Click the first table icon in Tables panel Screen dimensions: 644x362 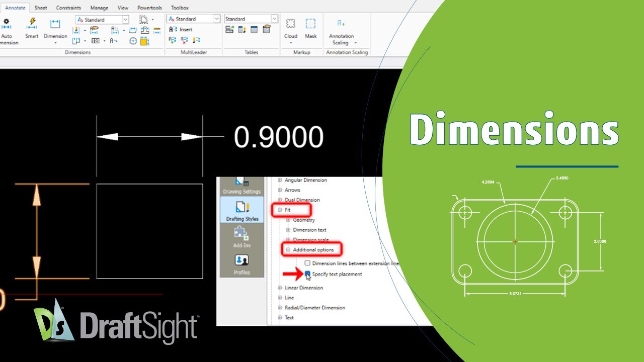[229, 30]
